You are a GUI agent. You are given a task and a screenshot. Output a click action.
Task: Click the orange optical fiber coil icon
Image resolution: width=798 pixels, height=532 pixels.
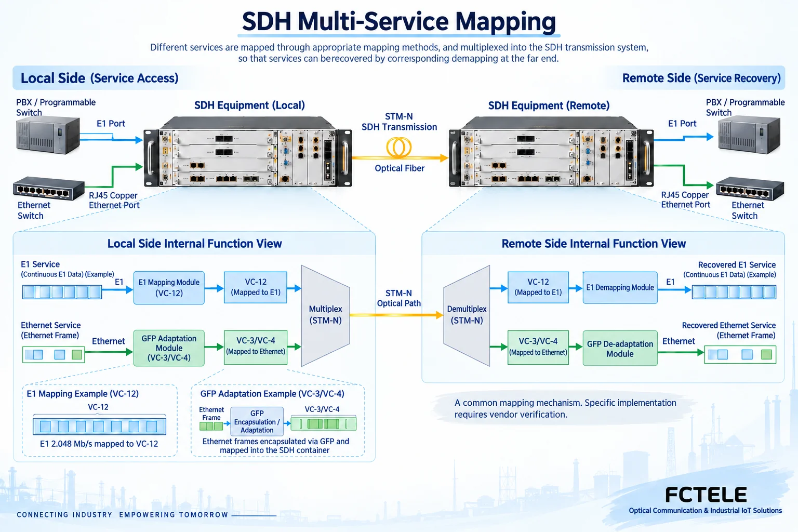[x=399, y=148]
